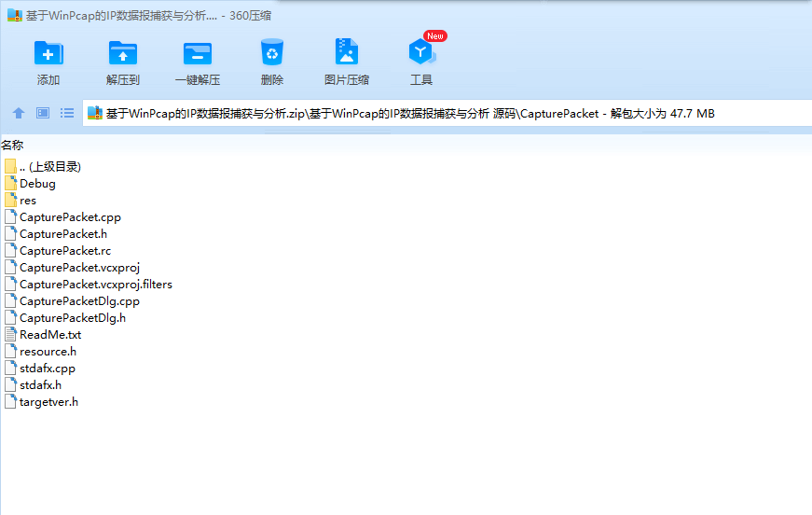Select file ReadMe.txt
812x515 pixels.
tap(43, 335)
